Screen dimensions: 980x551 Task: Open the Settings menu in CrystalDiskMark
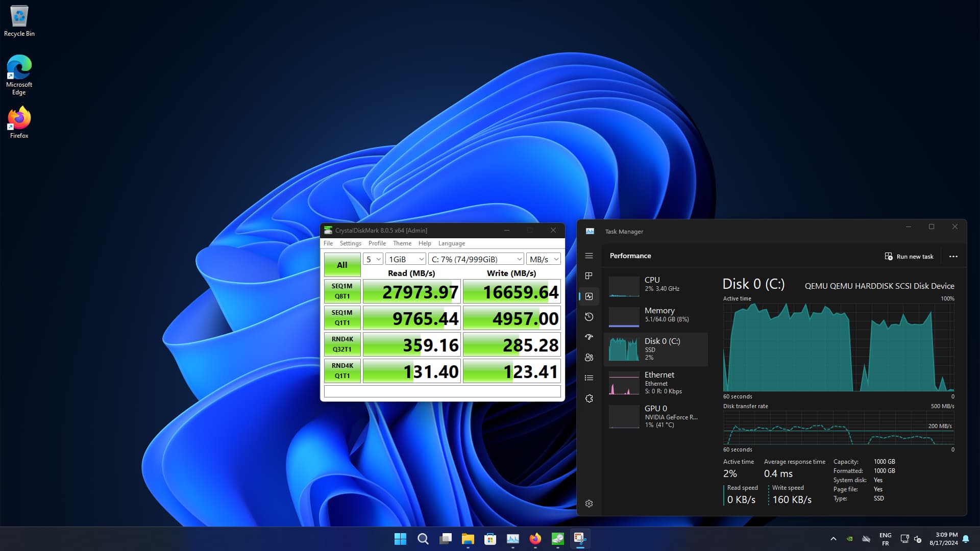coord(350,243)
